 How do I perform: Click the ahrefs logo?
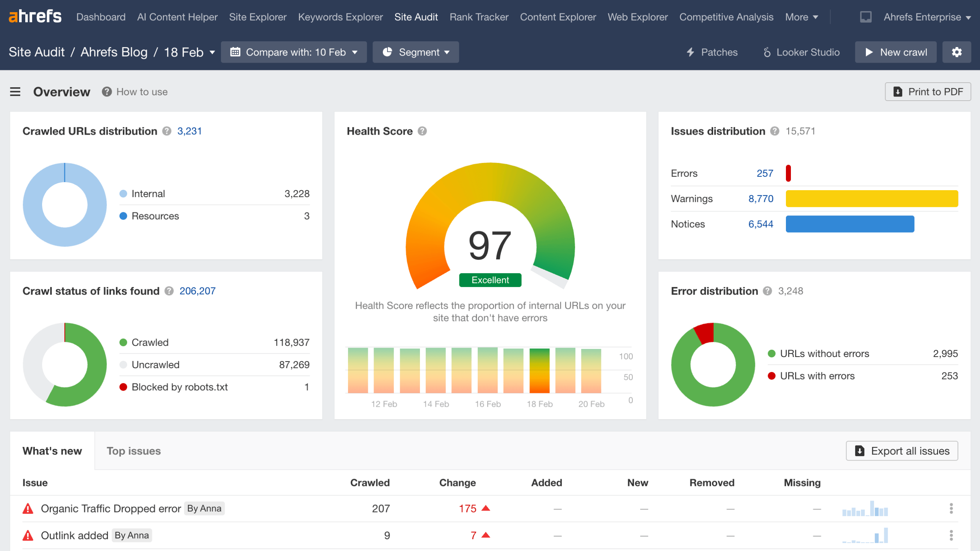click(x=35, y=16)
